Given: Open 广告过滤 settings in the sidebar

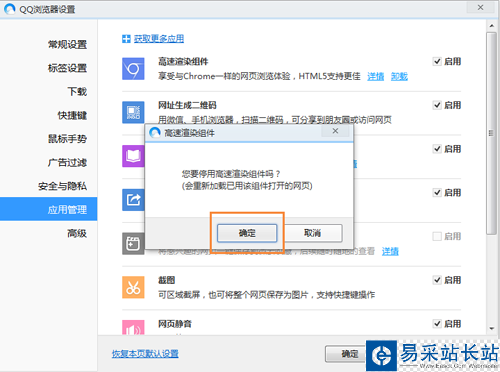Looking at the screenshot, I should coord(67,162).
